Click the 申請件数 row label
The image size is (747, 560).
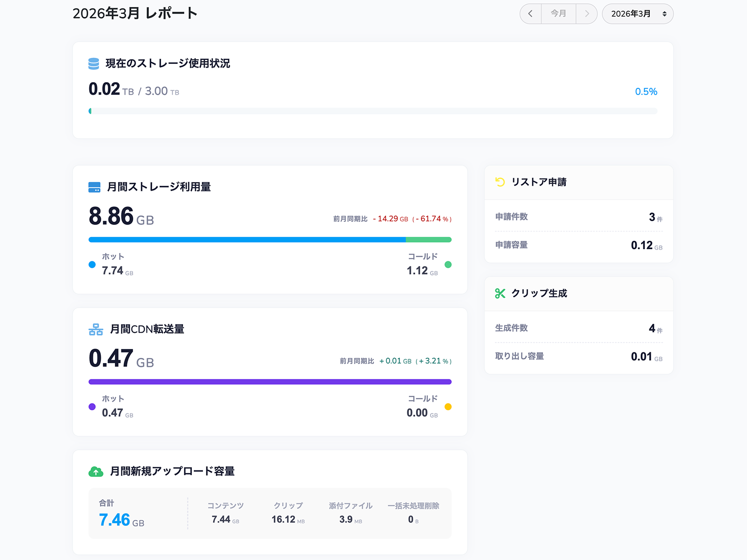pyautogui.click(x=512, y=217)
